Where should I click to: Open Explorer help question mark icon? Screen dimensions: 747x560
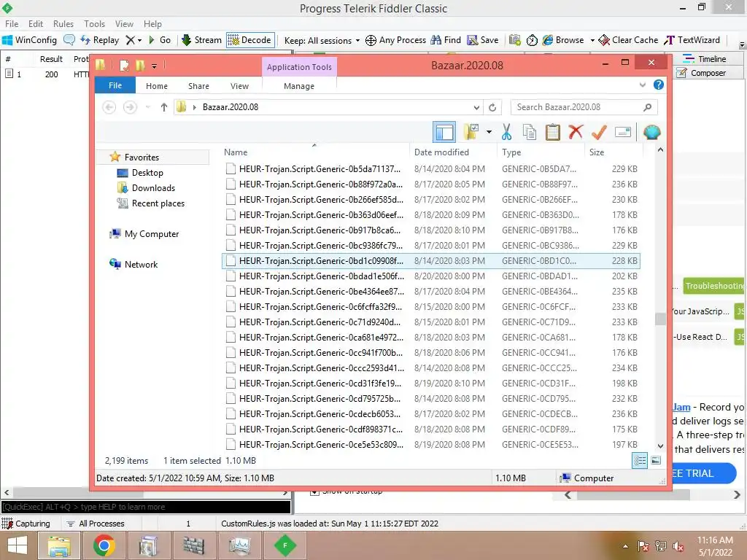(659, 85)
